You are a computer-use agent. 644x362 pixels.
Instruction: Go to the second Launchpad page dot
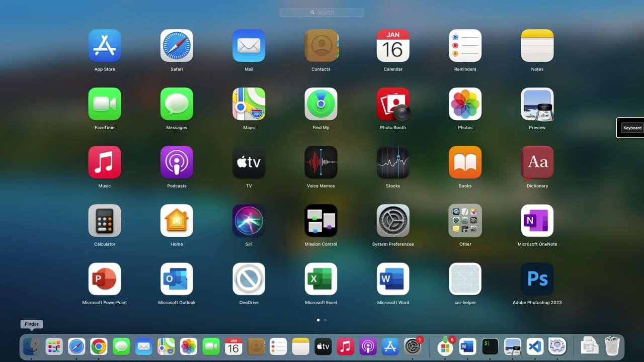pos(325,320)
